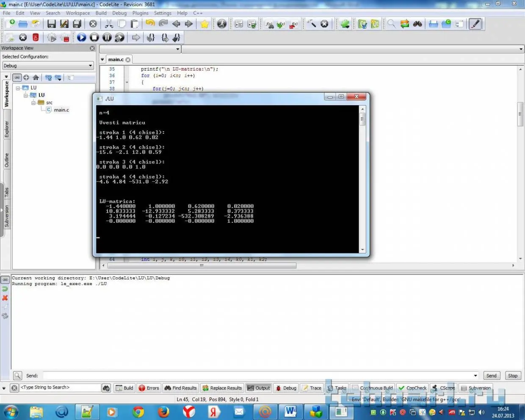Screen dimensions: 525x420
Task: Switch to the Find Results tab
Action: 180,388
